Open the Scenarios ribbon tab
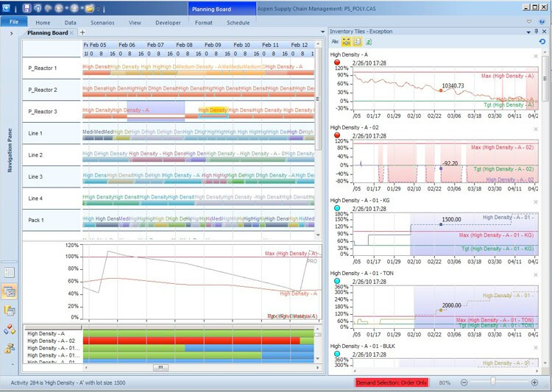 (x=102, y=23)
